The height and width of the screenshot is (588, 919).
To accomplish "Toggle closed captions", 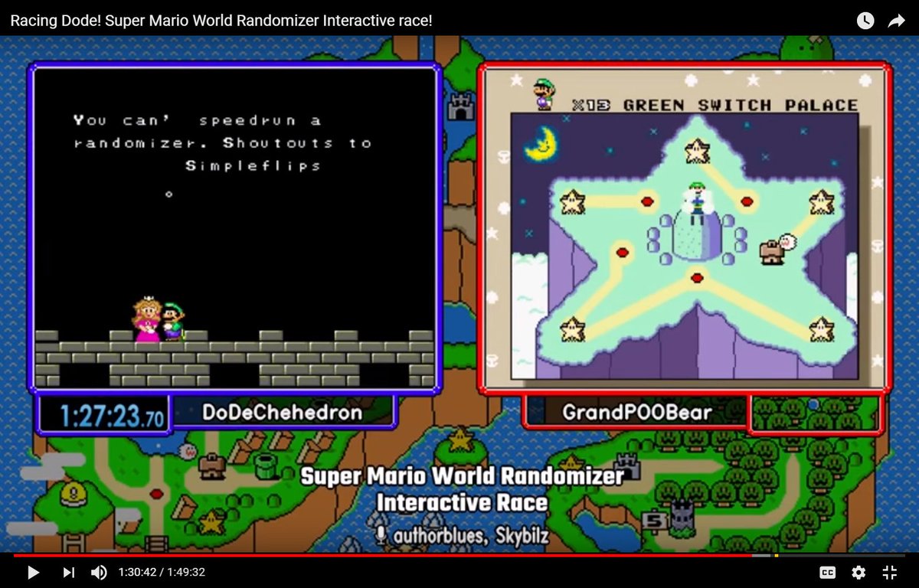I will point(827,572).
